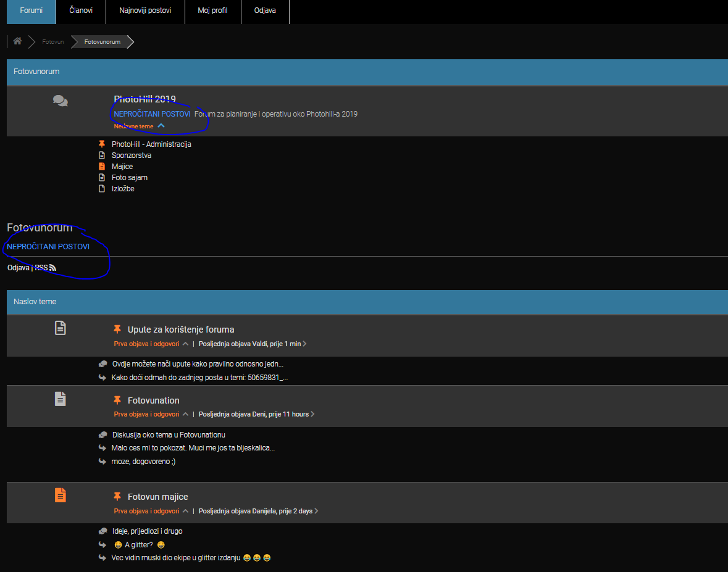Collapse Prva objava i odgovori under Fotovun majice

(x=185, y=511)
